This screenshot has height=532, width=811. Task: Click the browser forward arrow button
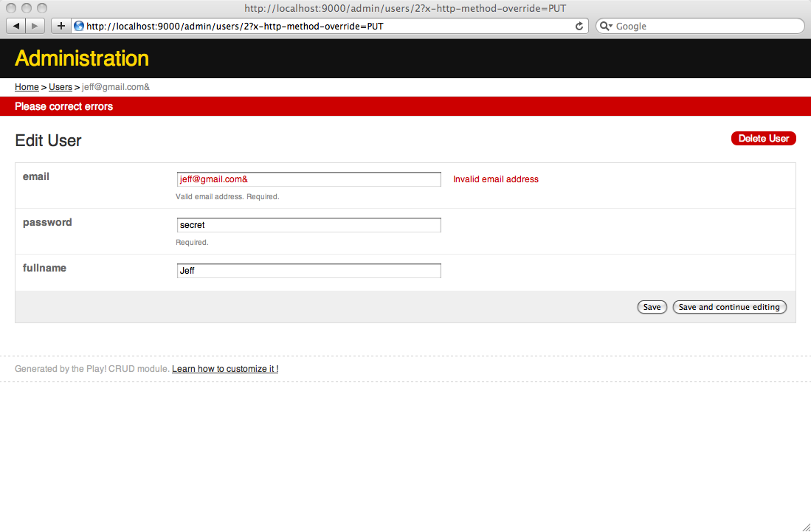[x=35, y=26]
